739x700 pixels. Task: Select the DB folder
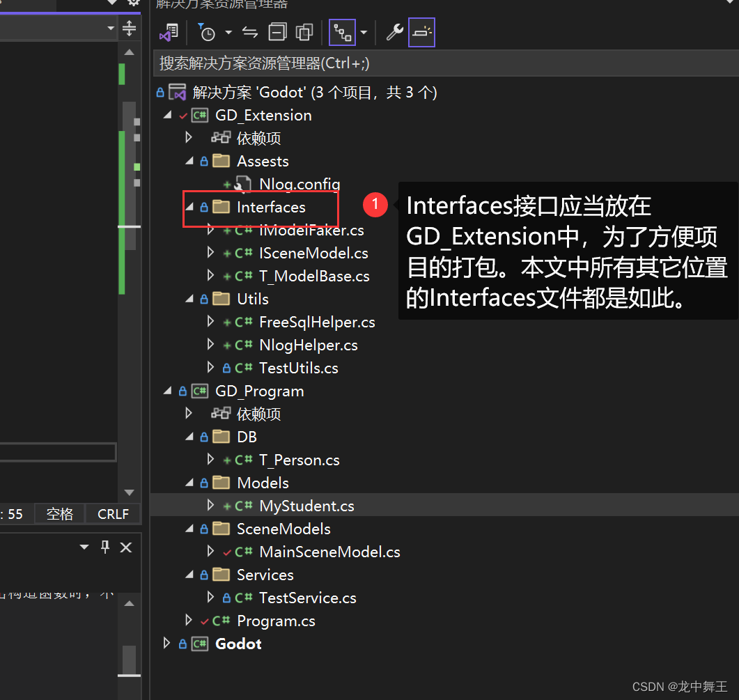[x=247, y=437]
